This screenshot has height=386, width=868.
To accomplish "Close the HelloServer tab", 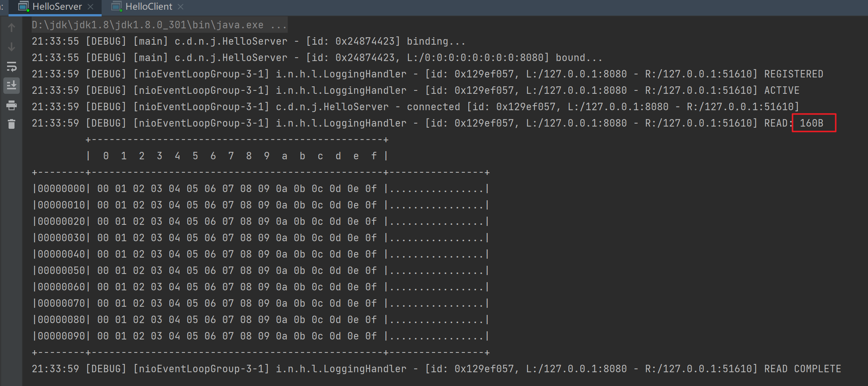I will [90, 7].
